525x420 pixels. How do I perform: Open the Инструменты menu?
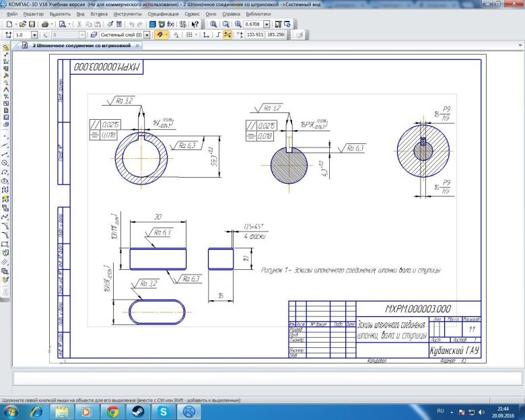coord(128,13)
